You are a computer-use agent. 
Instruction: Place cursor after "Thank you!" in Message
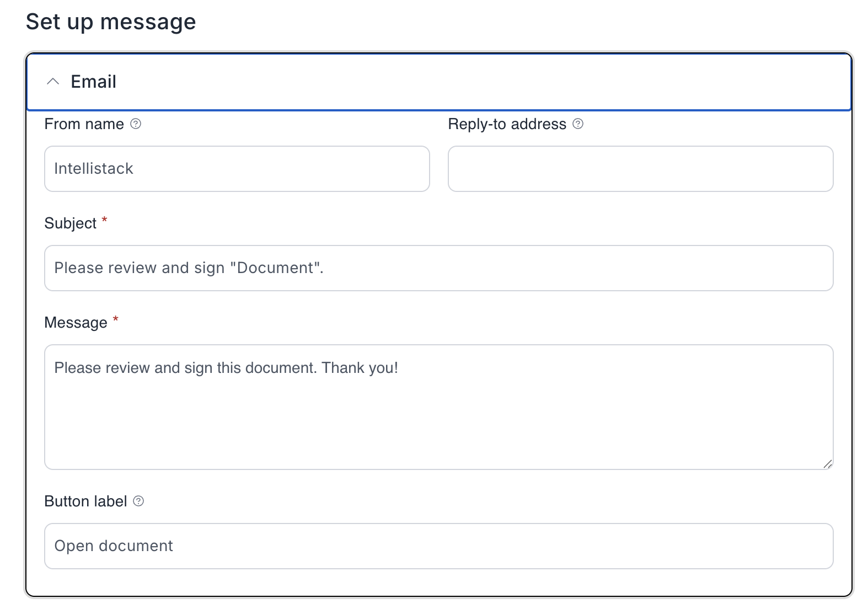pos(399,368)
